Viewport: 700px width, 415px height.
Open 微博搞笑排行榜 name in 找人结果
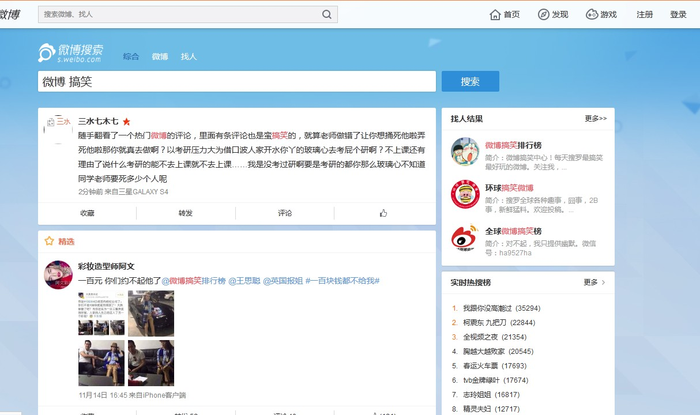tap(513, 145)
